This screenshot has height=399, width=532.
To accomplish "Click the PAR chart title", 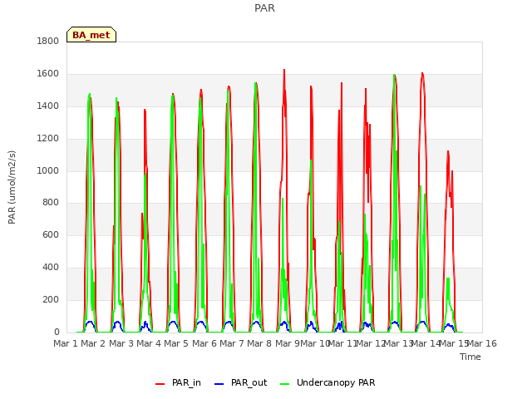I will tap(264, 8).
